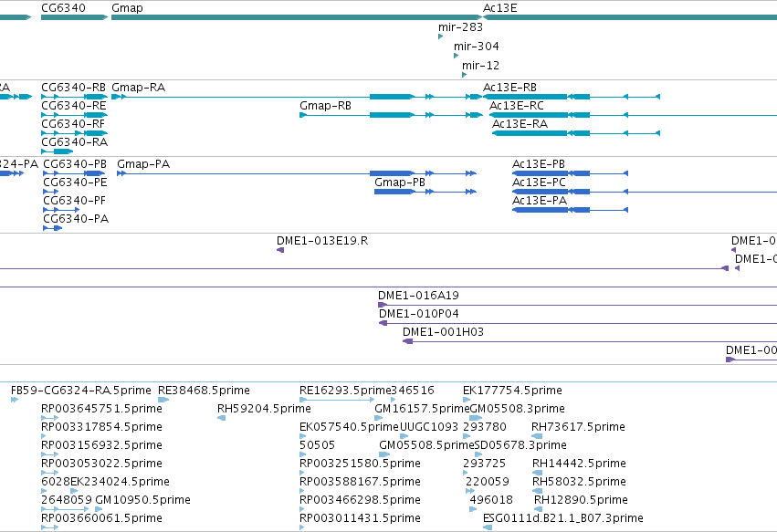Click EST RP003053022.5prime
This screenshot has height=532, width=777.
[x=49, y=473]
